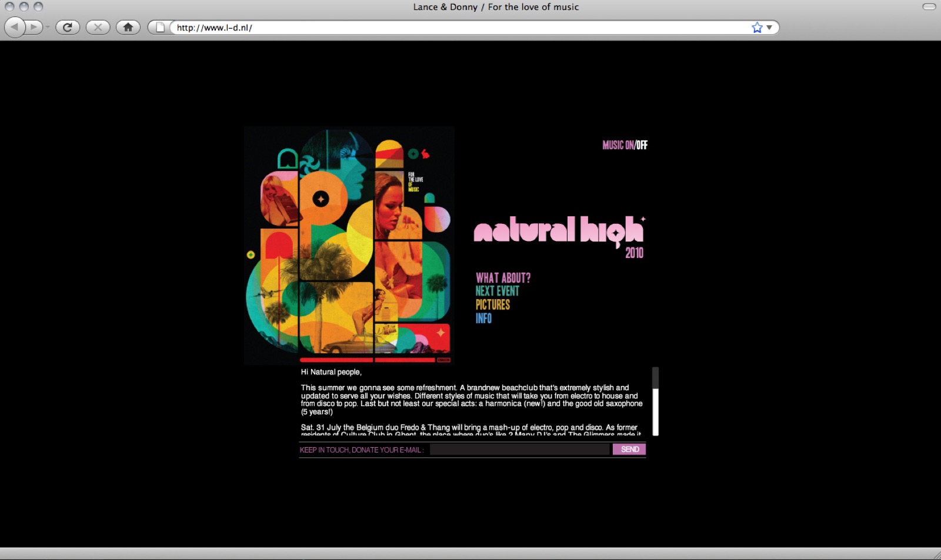Submit e-mail with the SEND button
This screenshot has height=560, width=941.
tap(629, 450)
